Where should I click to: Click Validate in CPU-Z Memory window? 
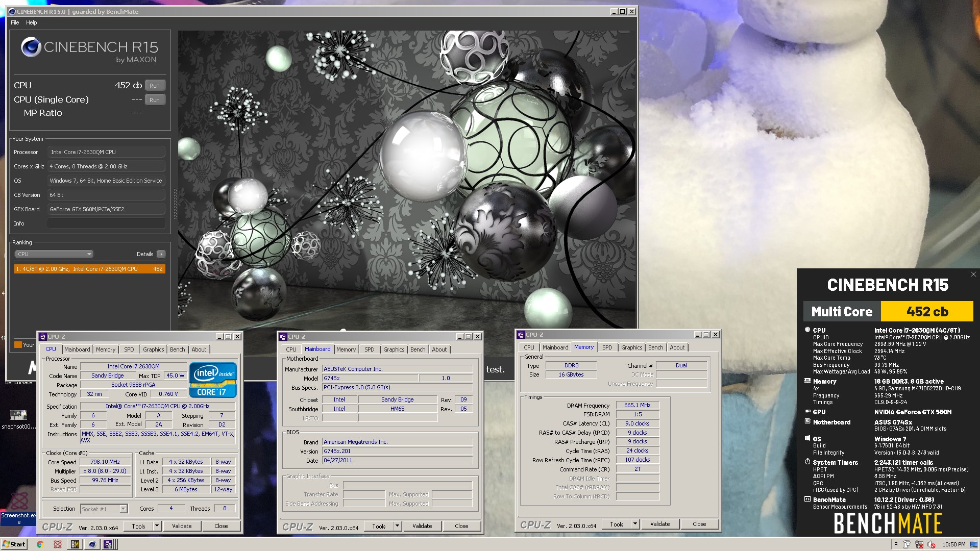click(660, 524)
